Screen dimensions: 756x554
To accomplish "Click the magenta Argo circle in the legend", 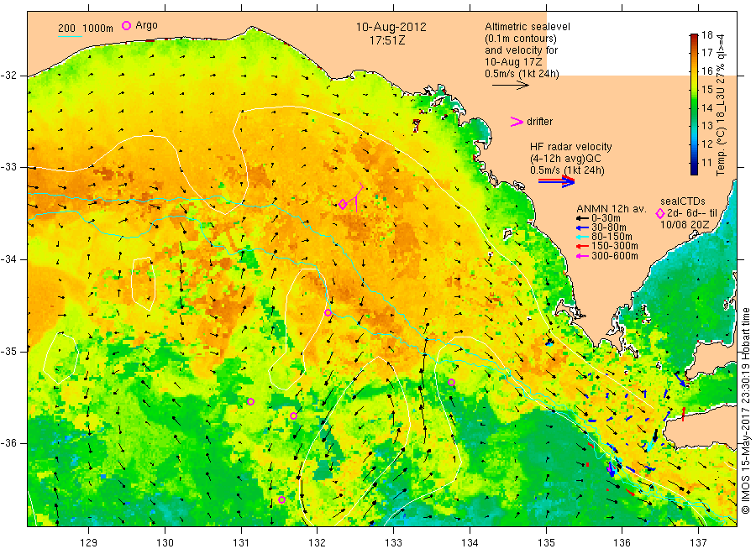I will (x=126, y=25).
